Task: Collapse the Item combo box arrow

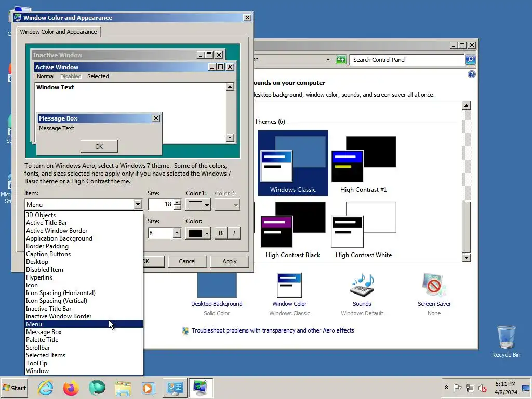Action: pyautogui.click(x=137, y=205)
